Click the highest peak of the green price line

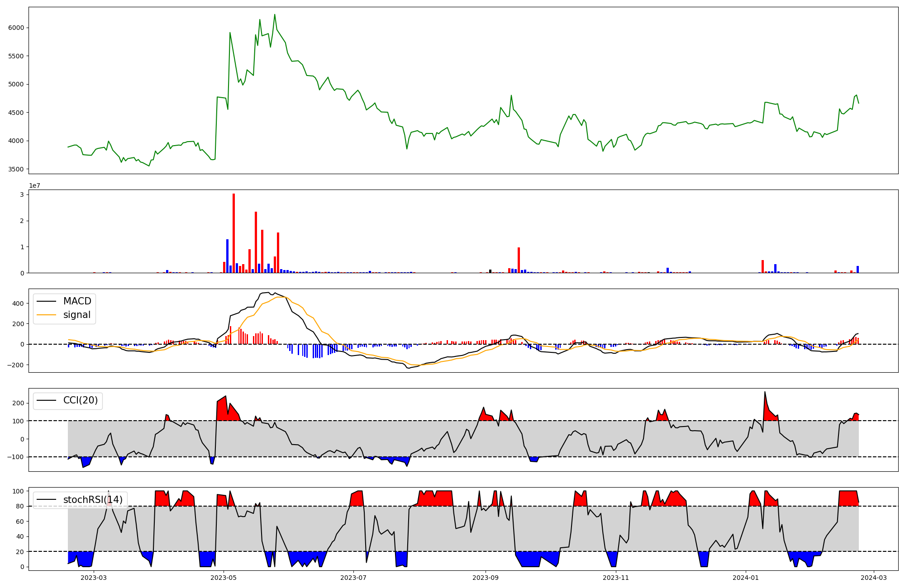275,15
